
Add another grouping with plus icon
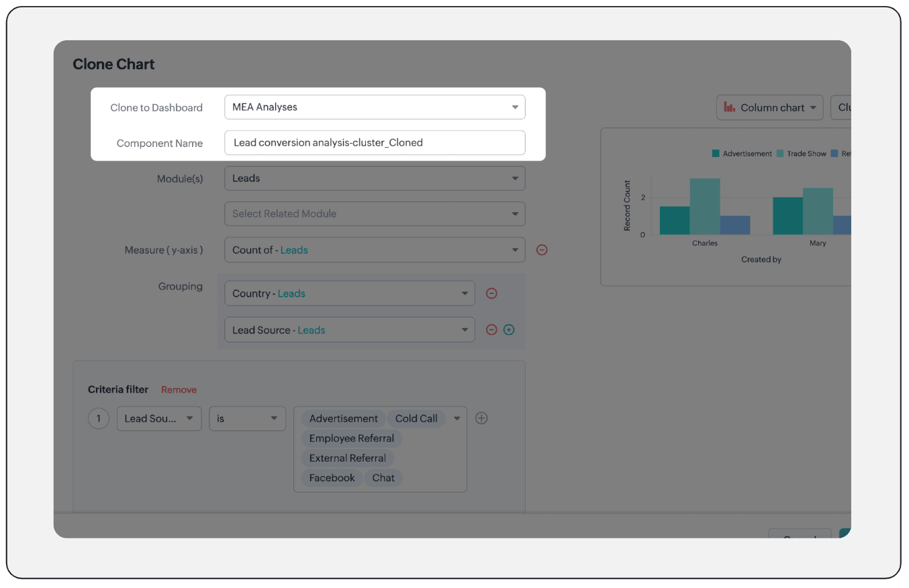coord(509,330)
